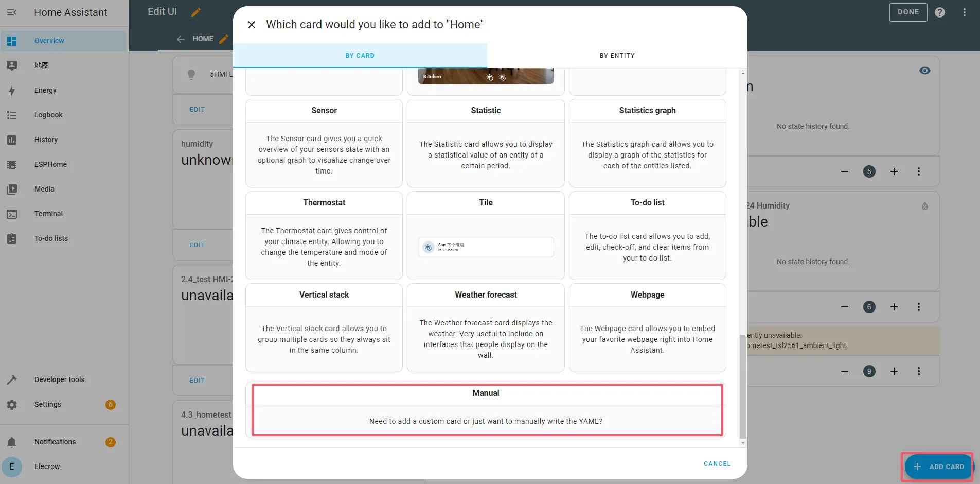Close the card picker dialog

252,25
